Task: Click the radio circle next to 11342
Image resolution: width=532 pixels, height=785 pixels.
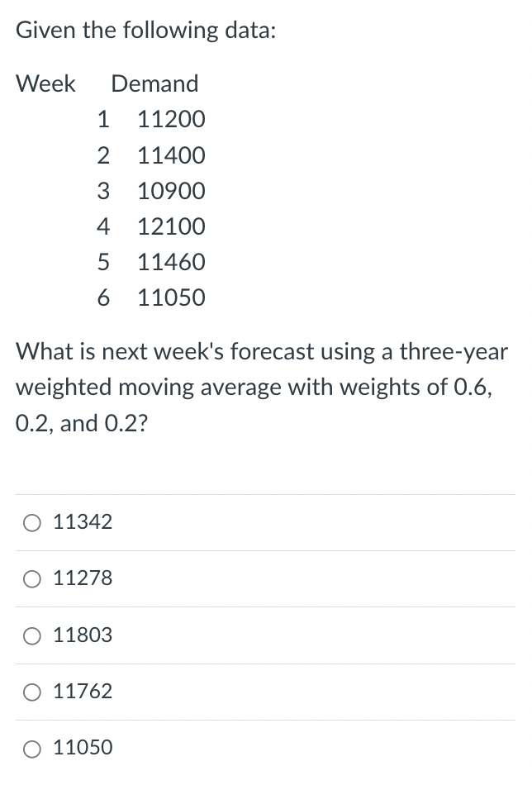Action: [x=32, y=521]
